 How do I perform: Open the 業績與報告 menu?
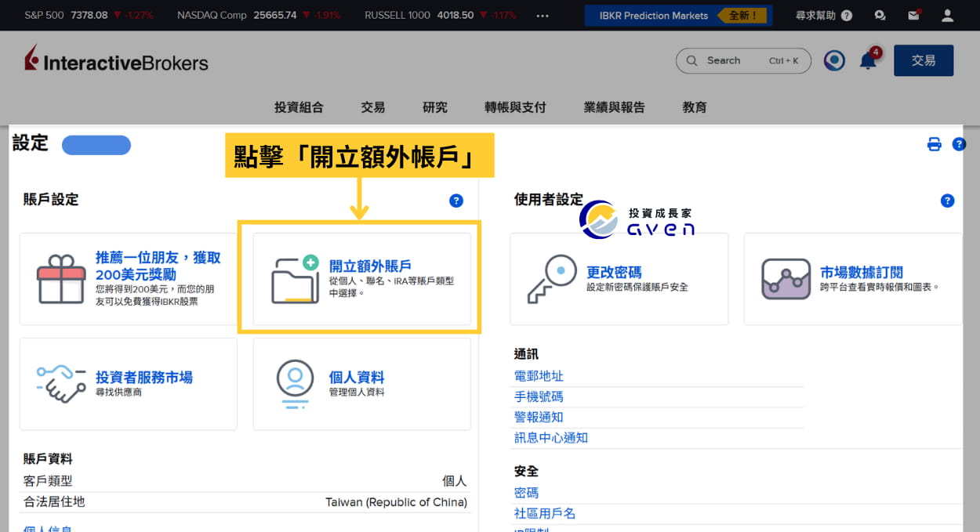pyautogui.click(x=615, y=107)
